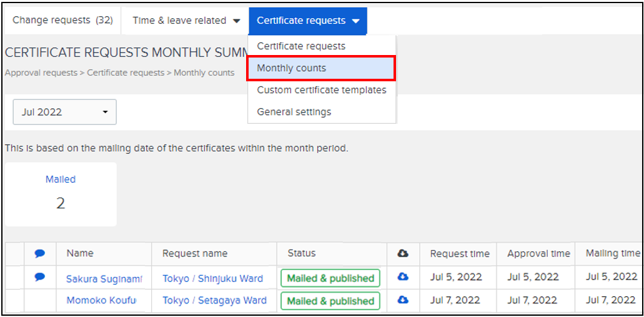Click comment icon in Sakura Suginami row

40,278
